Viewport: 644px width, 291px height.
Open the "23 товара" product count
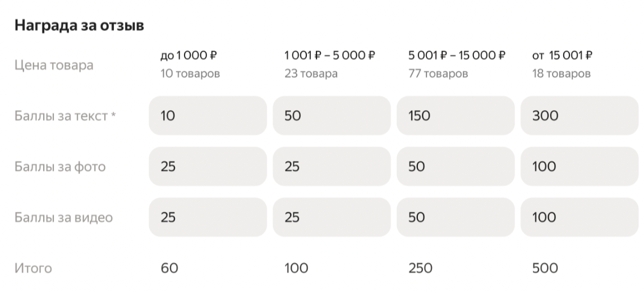pos(311,74)
